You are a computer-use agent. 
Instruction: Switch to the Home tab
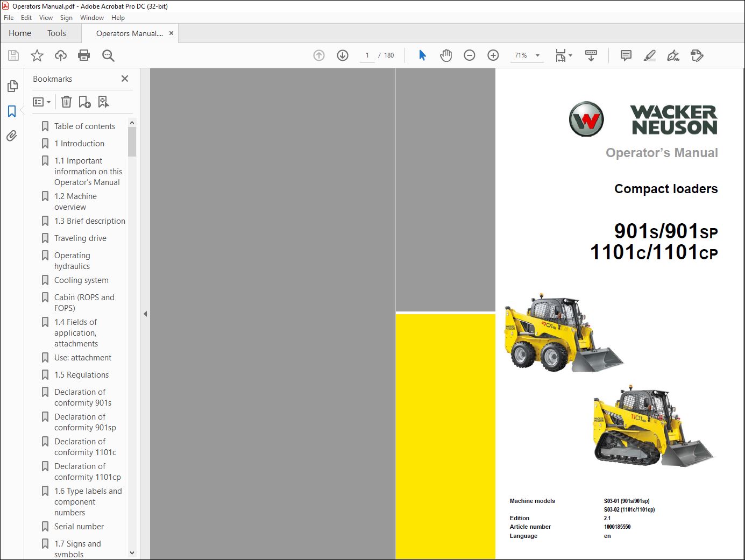tap(20, 33)
